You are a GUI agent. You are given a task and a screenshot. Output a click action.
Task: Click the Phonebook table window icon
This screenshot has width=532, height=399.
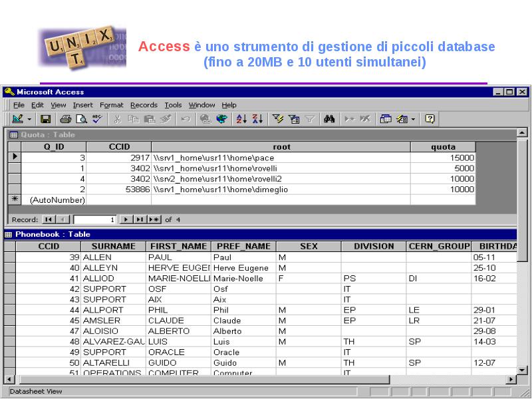8,235
